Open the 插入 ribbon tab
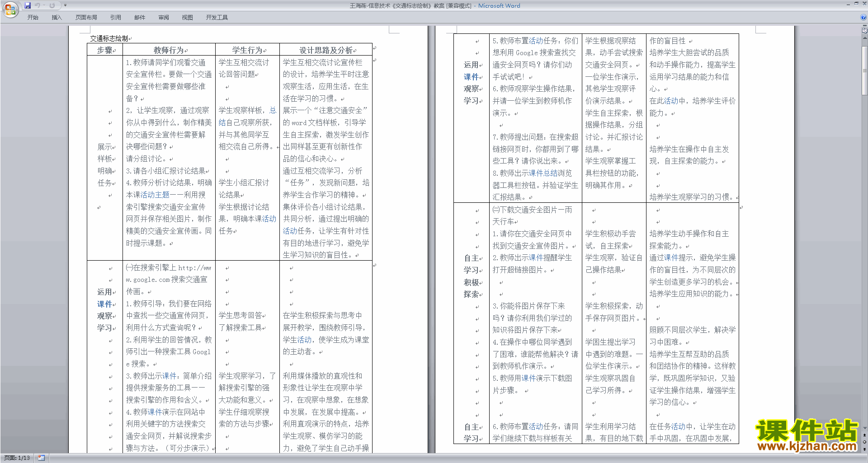868x463 pixels. click(x=57, y=18)
